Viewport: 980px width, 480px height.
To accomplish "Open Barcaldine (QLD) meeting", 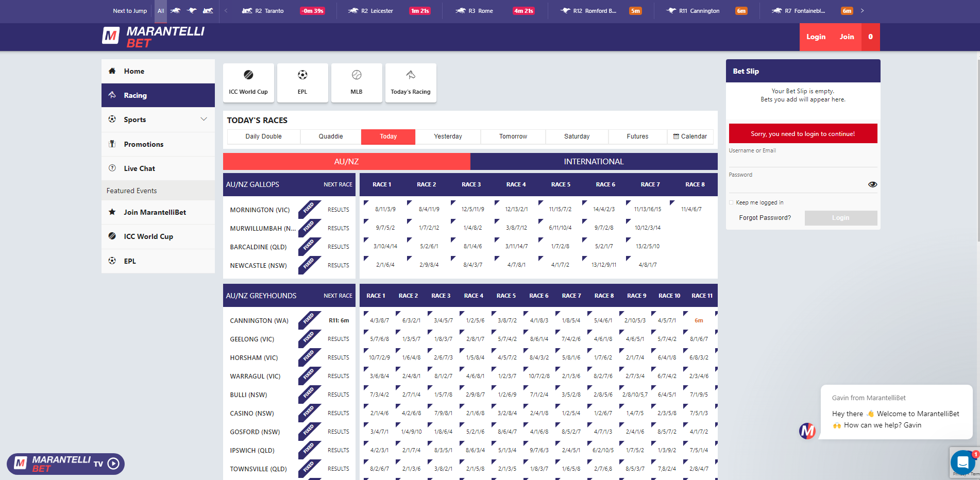I will [x=258, y=247].
